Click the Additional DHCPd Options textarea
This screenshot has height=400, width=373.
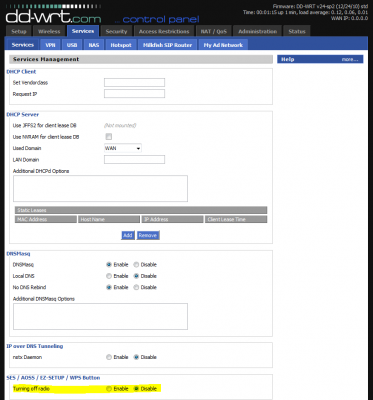point(100,189)
